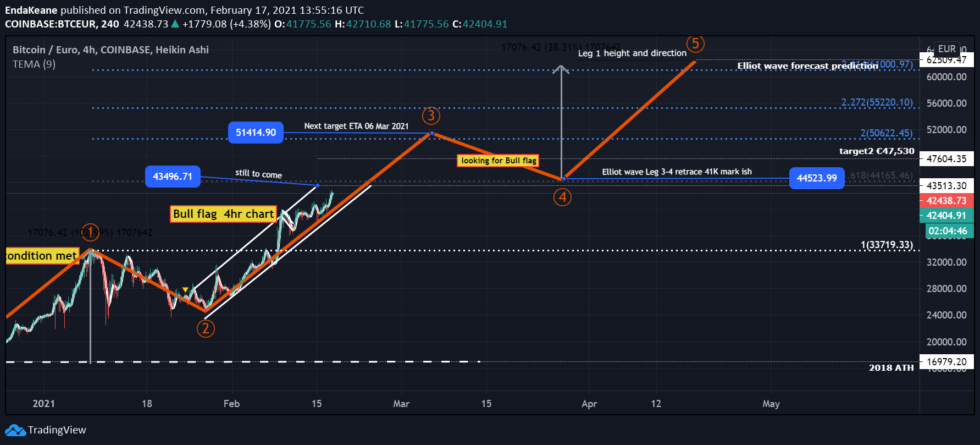Click the 'Mar' date on time axis

[401, 404]
